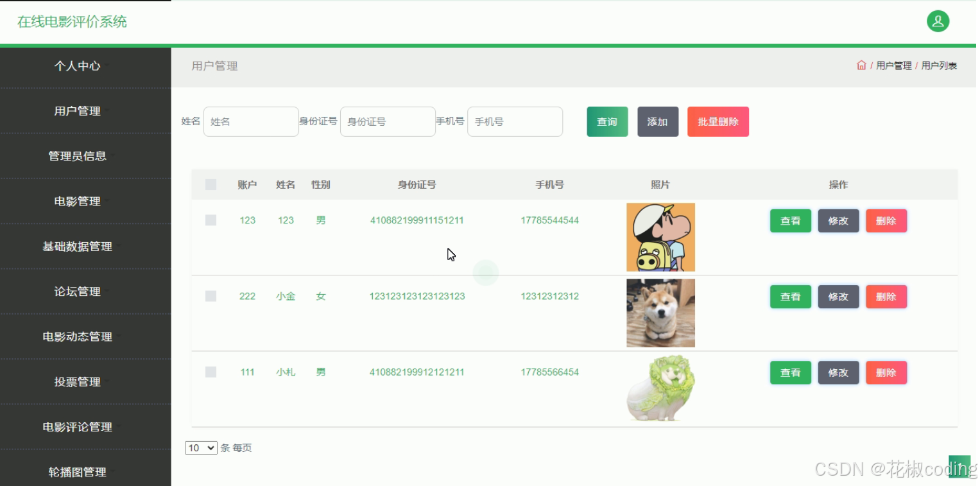This screenshot has height=486, width=980.
Task: View details for account 123
Action: tap(791, 221)
